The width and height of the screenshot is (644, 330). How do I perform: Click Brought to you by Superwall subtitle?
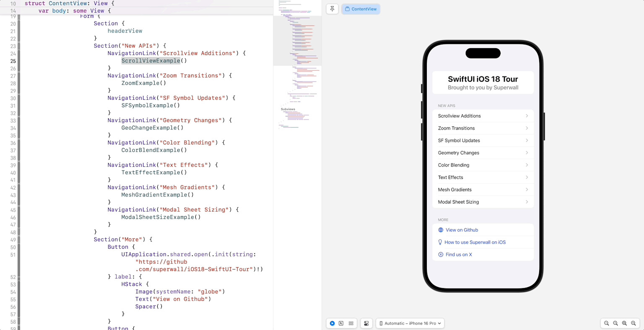pos(483,88)
